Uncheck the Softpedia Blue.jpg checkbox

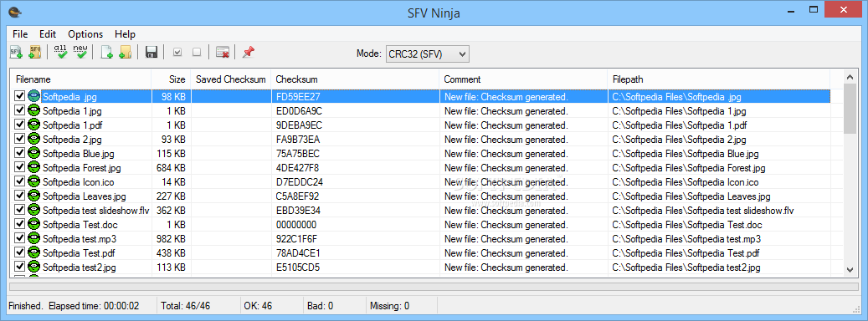tap(20, 153)
